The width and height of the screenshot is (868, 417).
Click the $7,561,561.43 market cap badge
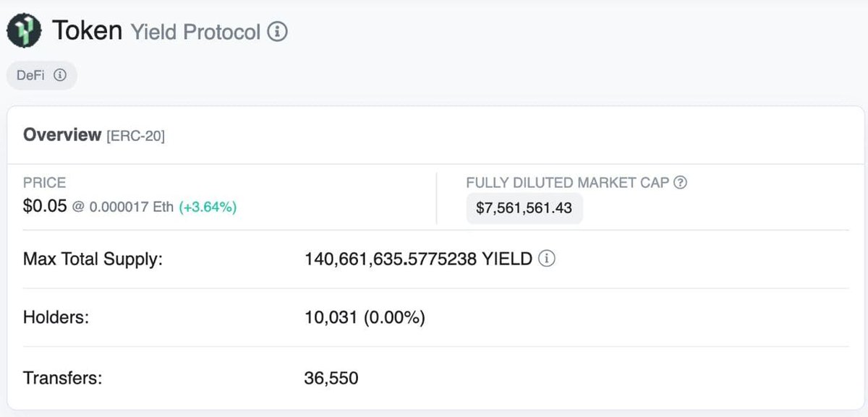pos(524,208)
